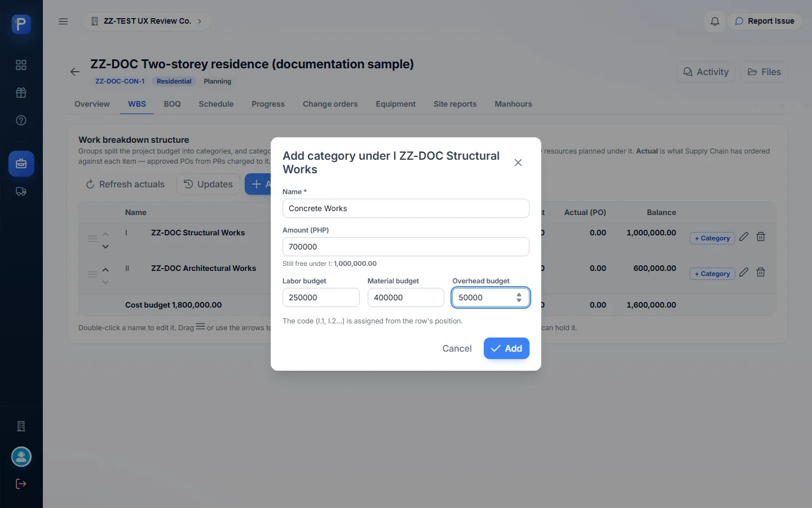
Task: Select the WBS tab
Action: [x=137, y=104]
